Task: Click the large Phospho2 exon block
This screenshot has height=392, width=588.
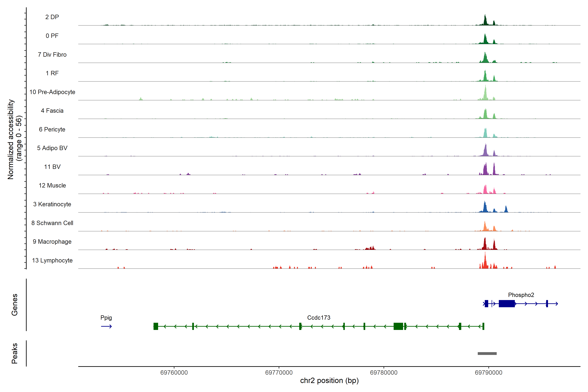Action: [506, 303]
